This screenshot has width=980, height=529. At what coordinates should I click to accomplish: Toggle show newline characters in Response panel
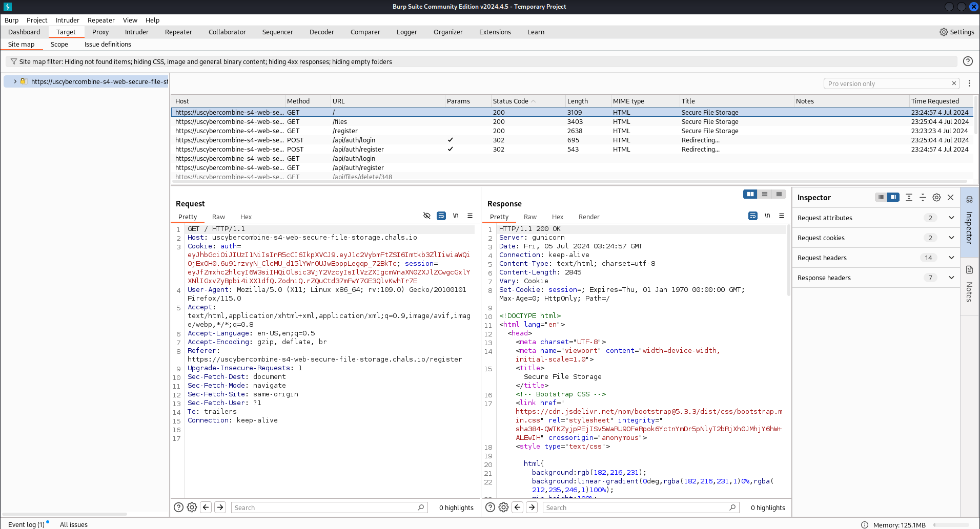point(767,216)
